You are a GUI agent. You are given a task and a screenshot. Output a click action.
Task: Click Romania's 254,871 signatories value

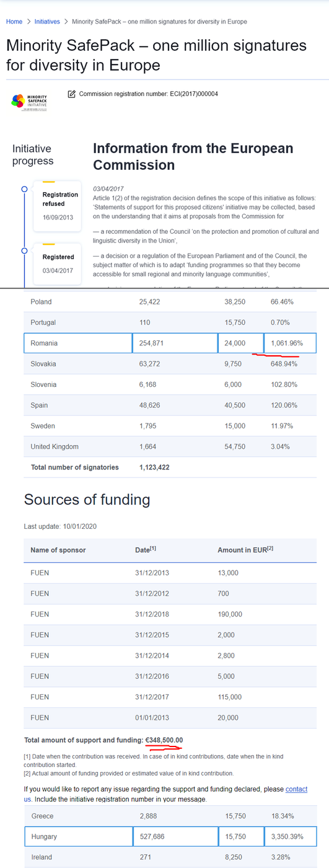coord(175,343)
